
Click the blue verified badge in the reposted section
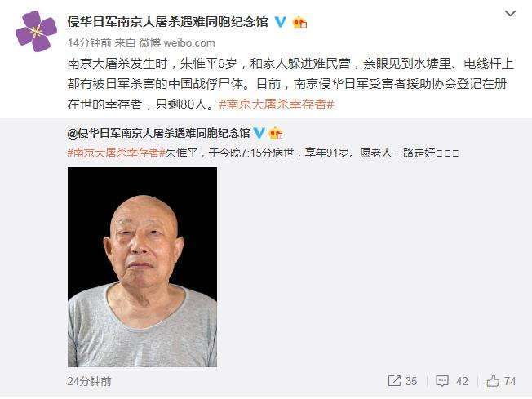[x=259, y=133]
